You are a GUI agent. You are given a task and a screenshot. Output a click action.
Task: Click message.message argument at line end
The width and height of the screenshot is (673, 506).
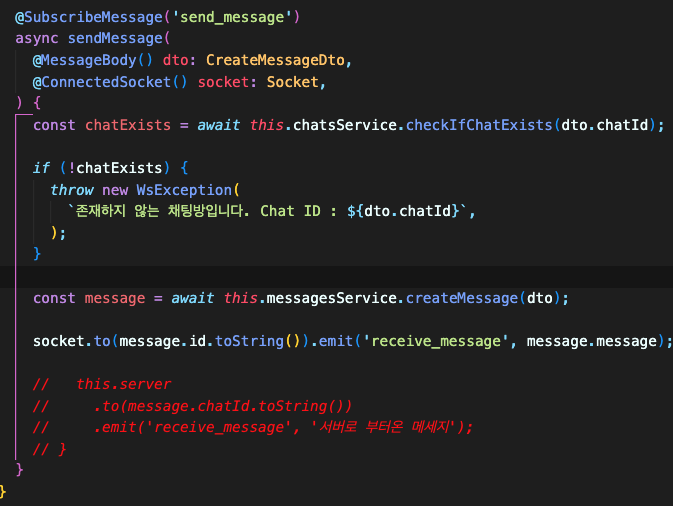point(591,341)
